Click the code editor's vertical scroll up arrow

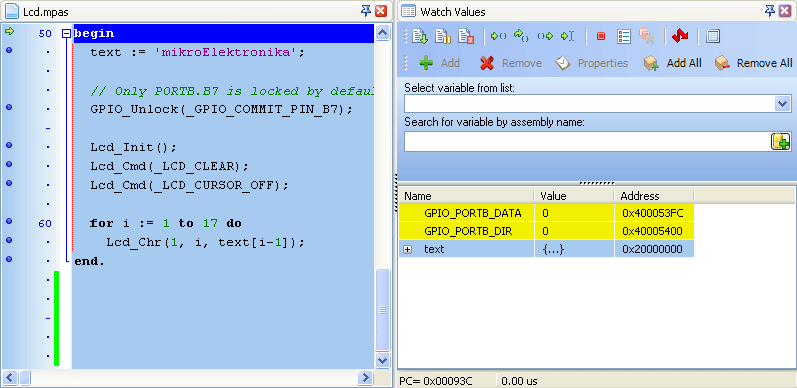382,34
